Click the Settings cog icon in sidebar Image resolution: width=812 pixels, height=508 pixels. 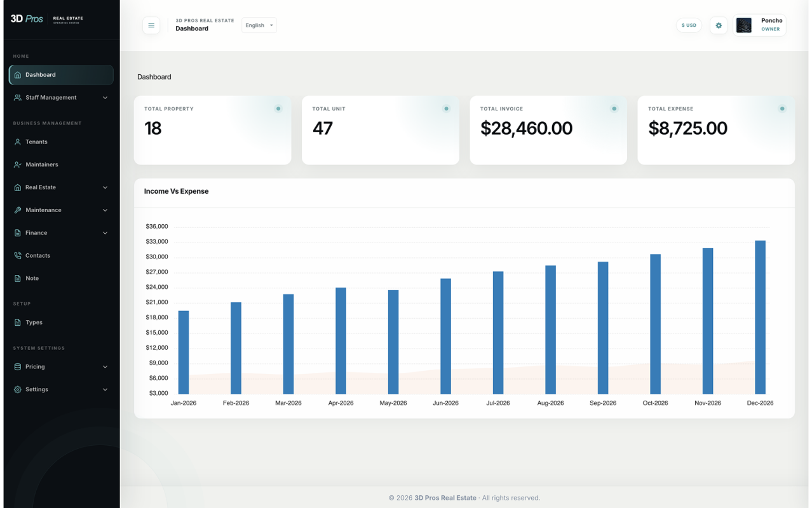18,389
